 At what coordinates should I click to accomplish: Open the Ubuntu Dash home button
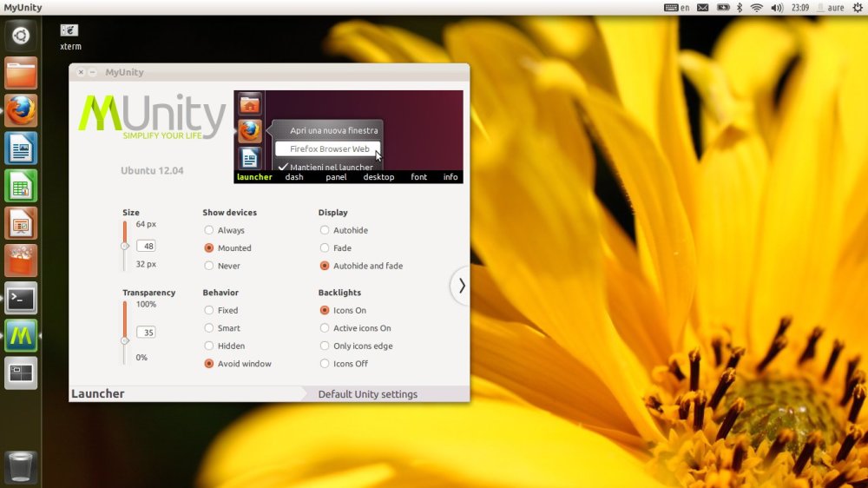[21, 36]
